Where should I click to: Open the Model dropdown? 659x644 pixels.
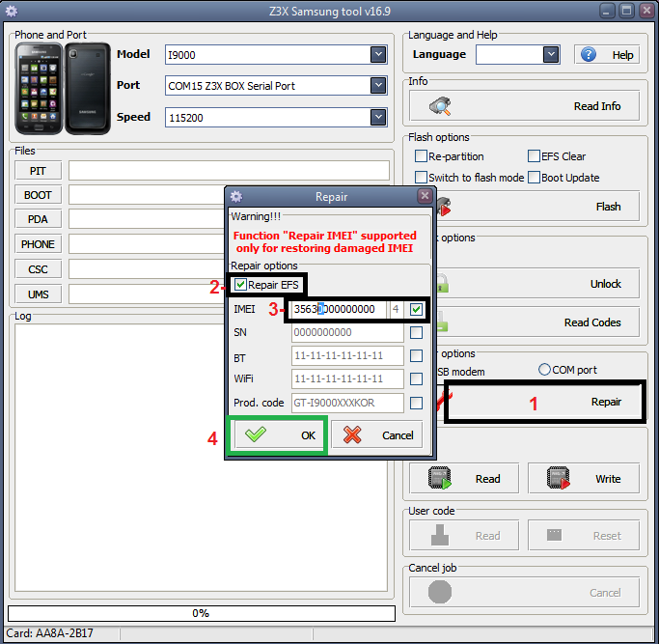(378, 54)
